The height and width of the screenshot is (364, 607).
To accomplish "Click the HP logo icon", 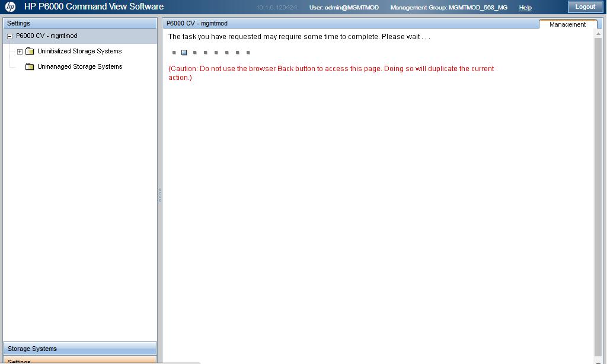I will (x=11, y=7).
